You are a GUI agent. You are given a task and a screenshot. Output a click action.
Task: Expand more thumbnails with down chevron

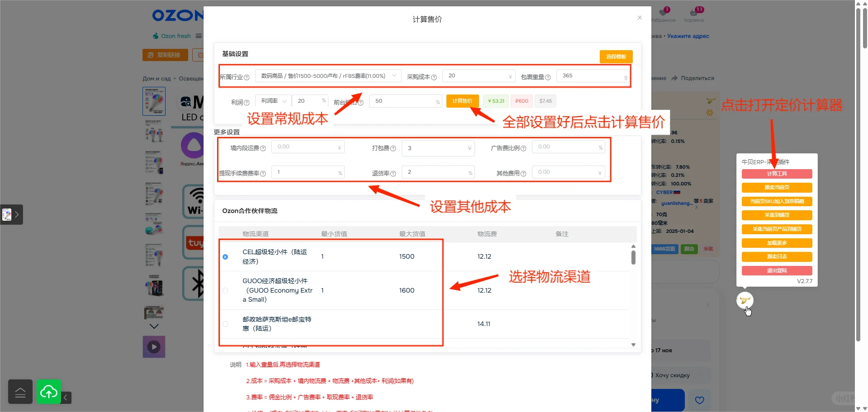[x=154, y=326]
